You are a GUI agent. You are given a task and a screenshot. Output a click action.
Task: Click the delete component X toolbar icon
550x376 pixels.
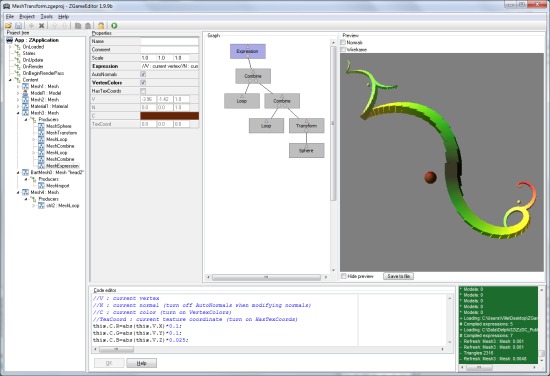click(41, 26)
